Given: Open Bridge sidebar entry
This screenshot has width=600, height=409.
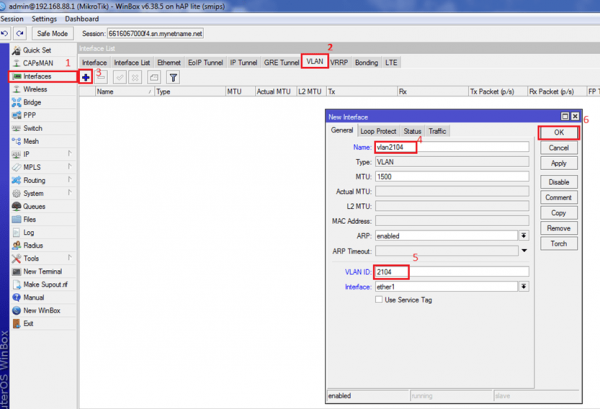Looking at the screenshot, I should coord(43,102).
